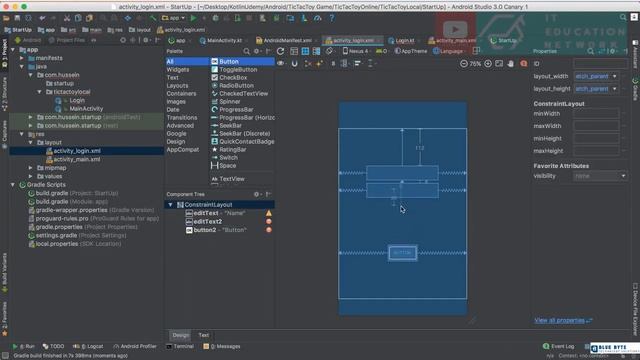This screenshot has width=640, height=360.
Task: Open Component Tree gear settings
Action: tap(256, 194)
